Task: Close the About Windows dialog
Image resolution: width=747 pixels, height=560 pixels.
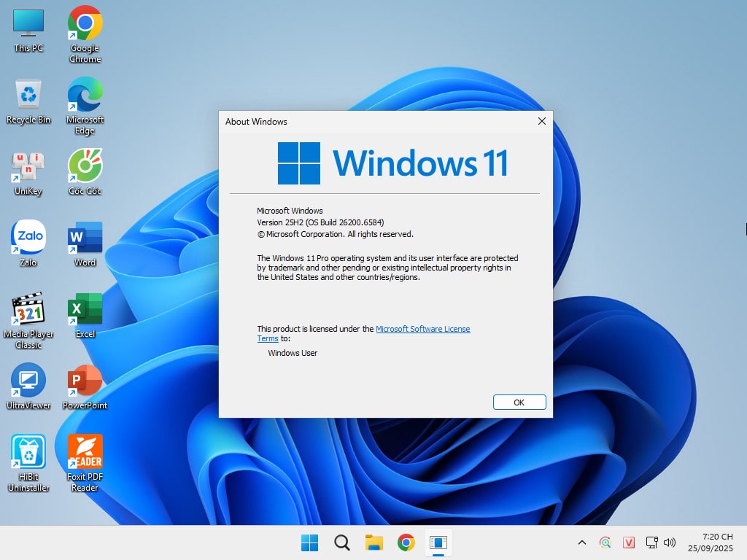Action: point(541,122)
